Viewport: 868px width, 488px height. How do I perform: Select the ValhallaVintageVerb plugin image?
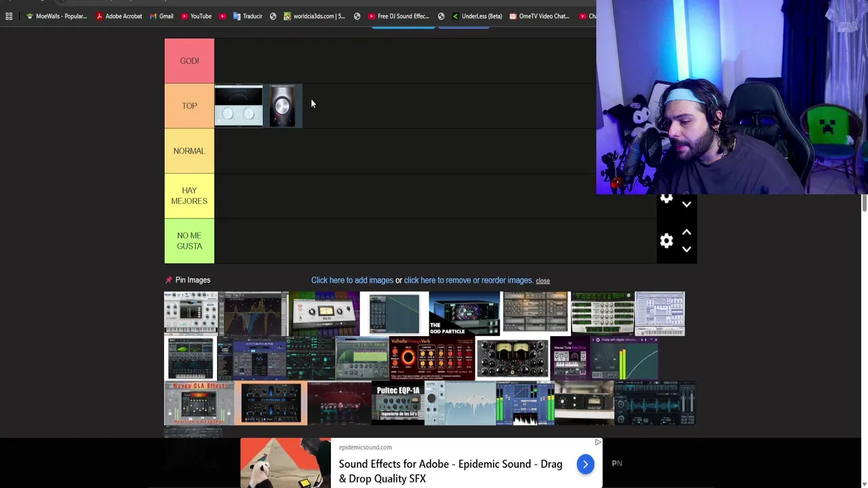tap(432, 359)
